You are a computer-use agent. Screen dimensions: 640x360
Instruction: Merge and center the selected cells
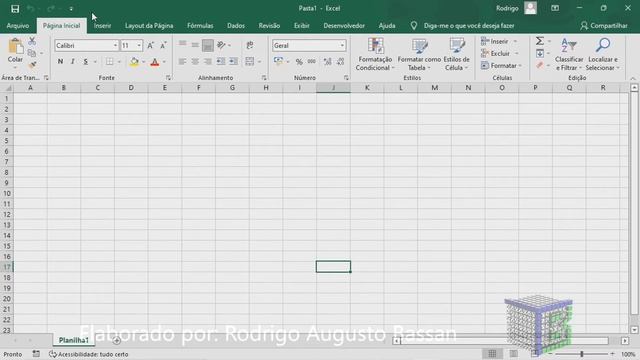(x=250, y=62)
